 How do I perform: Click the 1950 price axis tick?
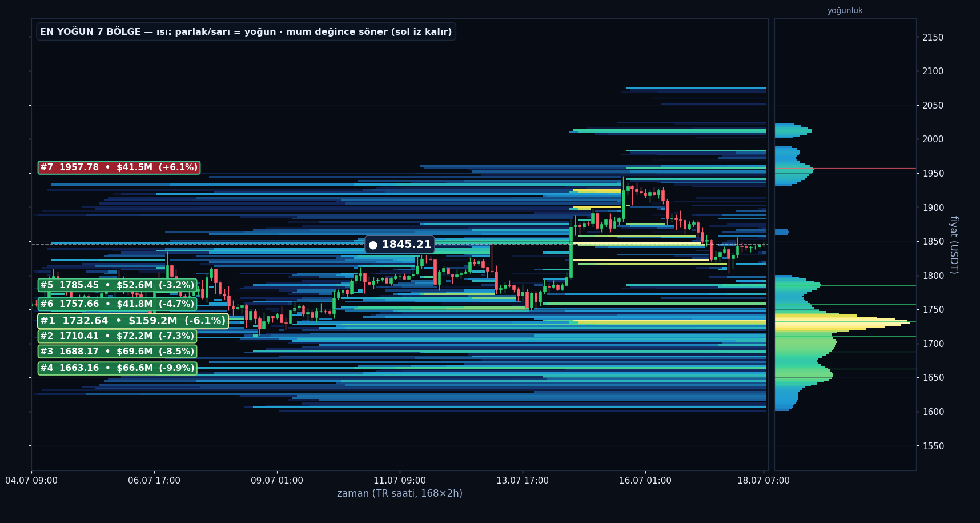(933, 174)
